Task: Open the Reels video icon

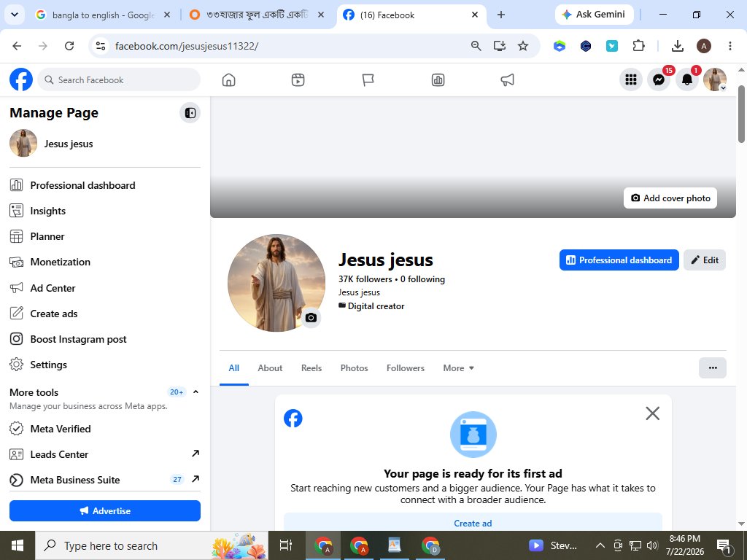Action: pyautogui.click(x=298, y=80)
